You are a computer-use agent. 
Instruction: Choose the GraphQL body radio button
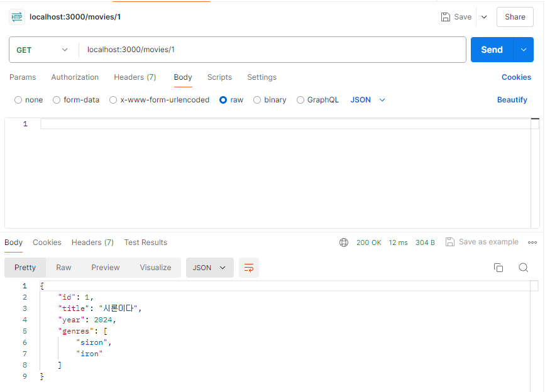(x=300, y=100)
